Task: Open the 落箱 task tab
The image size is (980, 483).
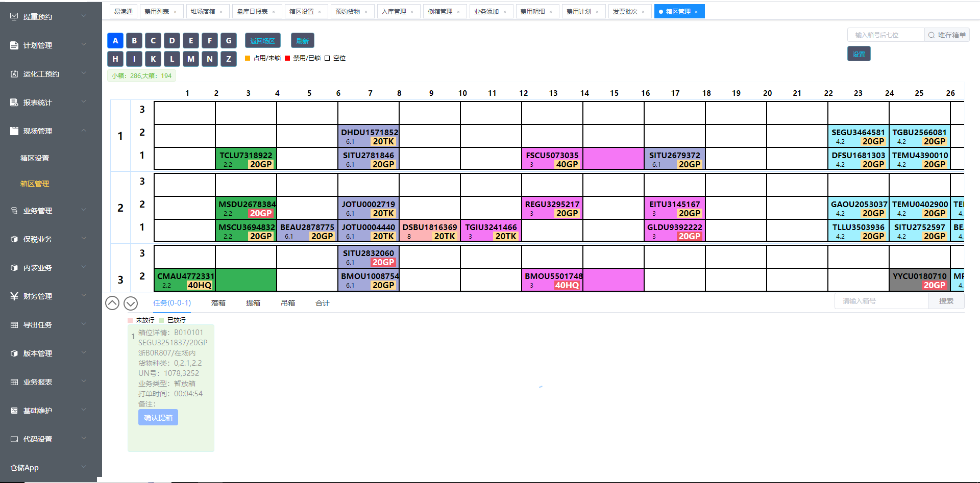Action: pyautogui.click(x=218, y=303)
